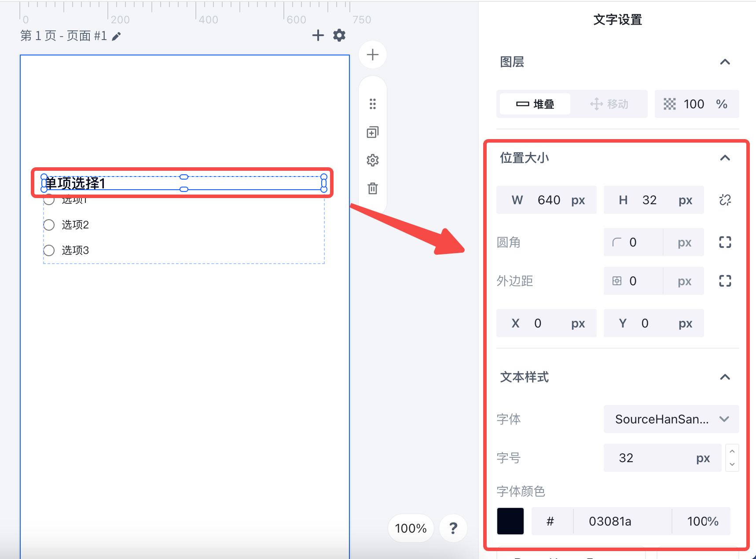Increase font size with up stepper
This screenshot has width=756, height=559.
click(732, 452)
